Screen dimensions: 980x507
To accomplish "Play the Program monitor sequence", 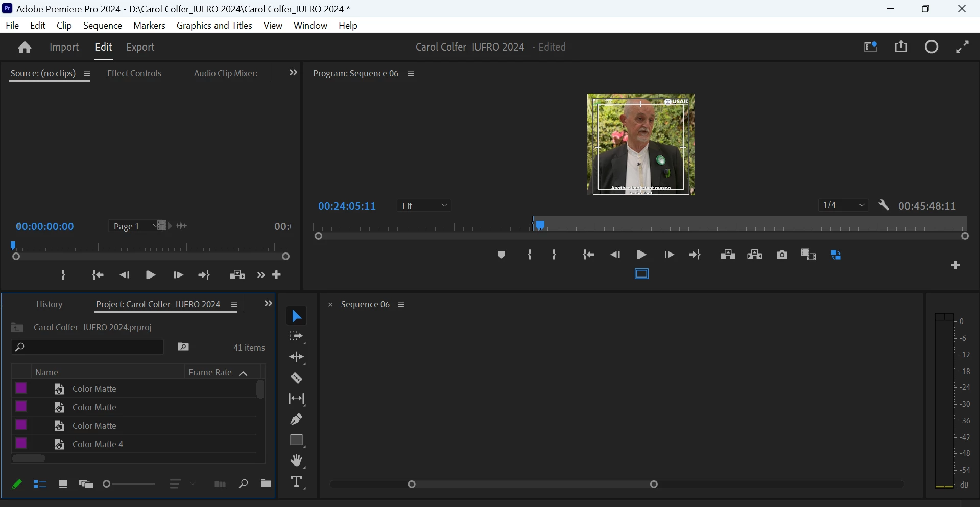I will pyautogui.click(x=642, y=255).
